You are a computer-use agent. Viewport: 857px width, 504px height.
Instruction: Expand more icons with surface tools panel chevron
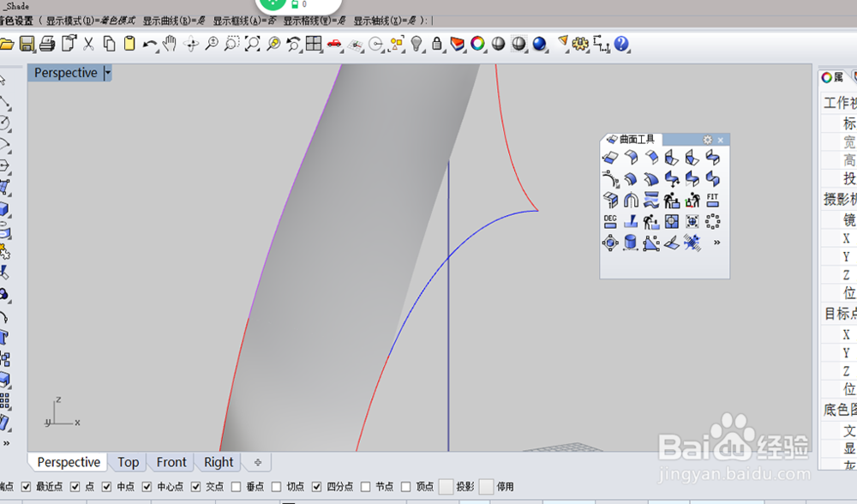[716, 243]
